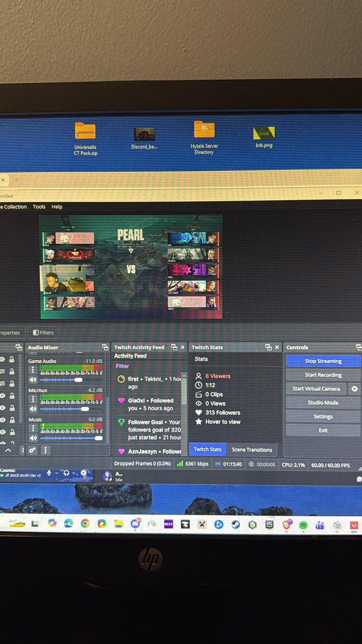
Task: Open Mic/Aux three-dot options menu
Action: (x=33, y=400)
